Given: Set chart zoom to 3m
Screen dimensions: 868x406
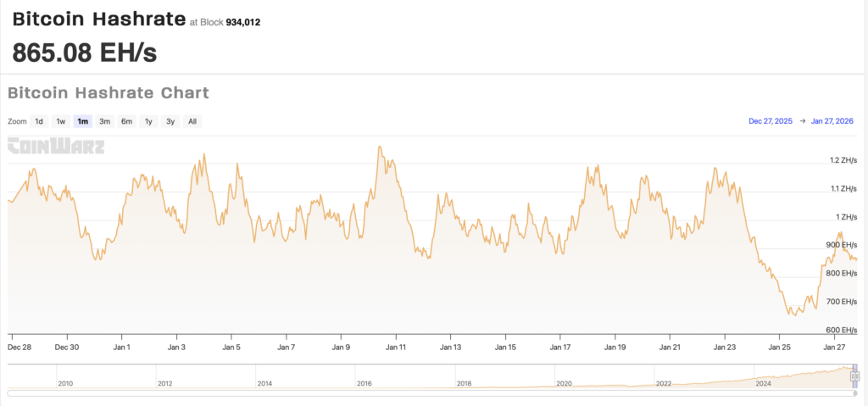Looking at the screenshot, I should [105, 121].
